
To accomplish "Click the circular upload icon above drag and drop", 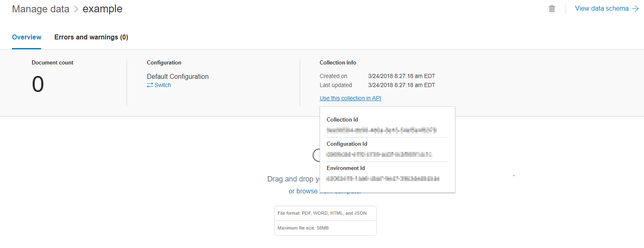I will pyautogui.click(x=316, y=155).
